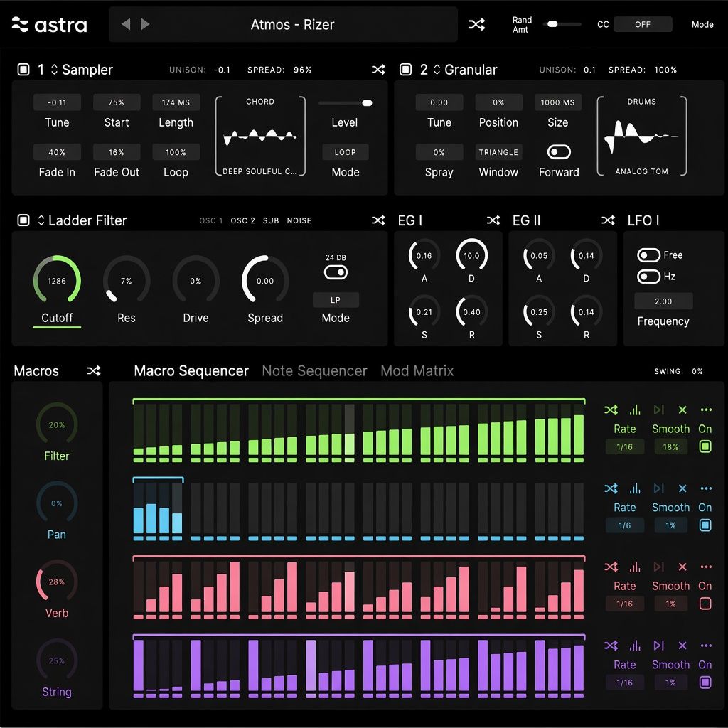This screenshot has height=728, width=728.
Task: Open the LP filter Mode dropdown
Action: tap(336, 300)
